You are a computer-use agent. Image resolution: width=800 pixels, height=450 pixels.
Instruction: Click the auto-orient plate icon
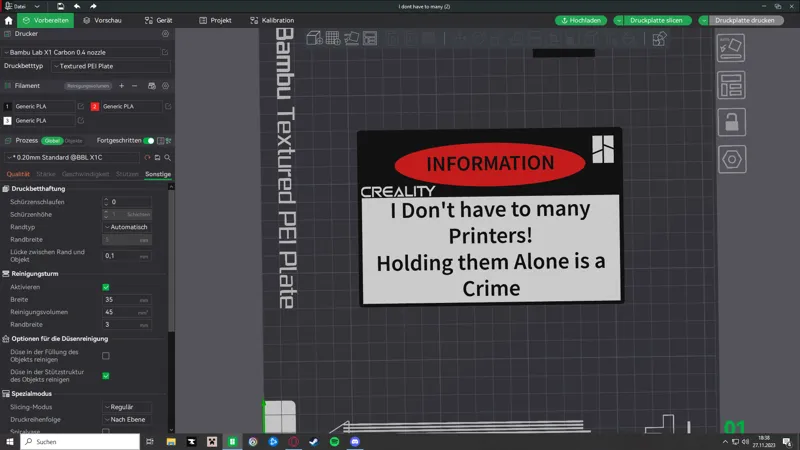click(x=731, y=48)
